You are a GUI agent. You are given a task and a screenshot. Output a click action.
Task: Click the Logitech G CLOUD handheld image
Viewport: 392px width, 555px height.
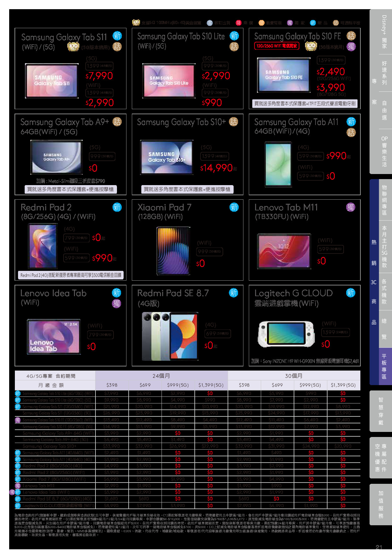tap(286, 334)
